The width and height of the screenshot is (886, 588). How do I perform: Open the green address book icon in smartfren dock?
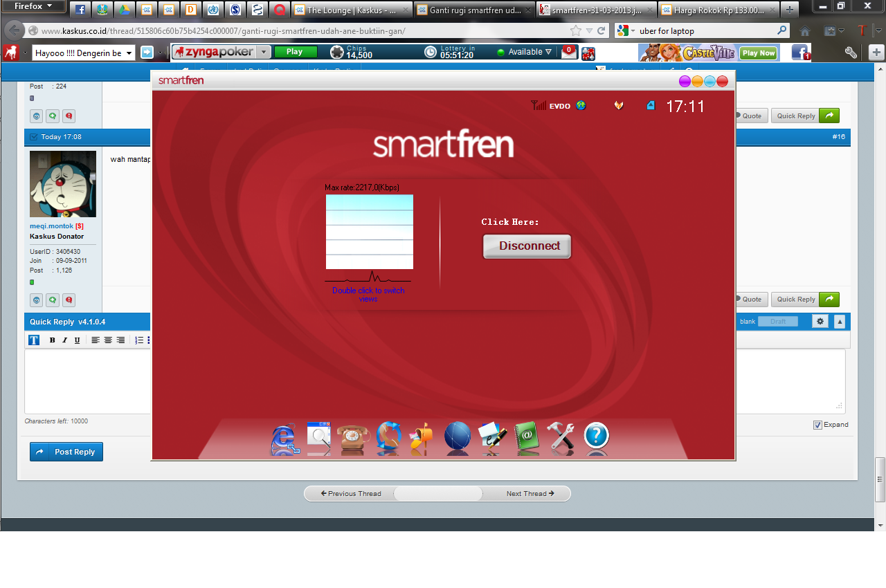527,438
